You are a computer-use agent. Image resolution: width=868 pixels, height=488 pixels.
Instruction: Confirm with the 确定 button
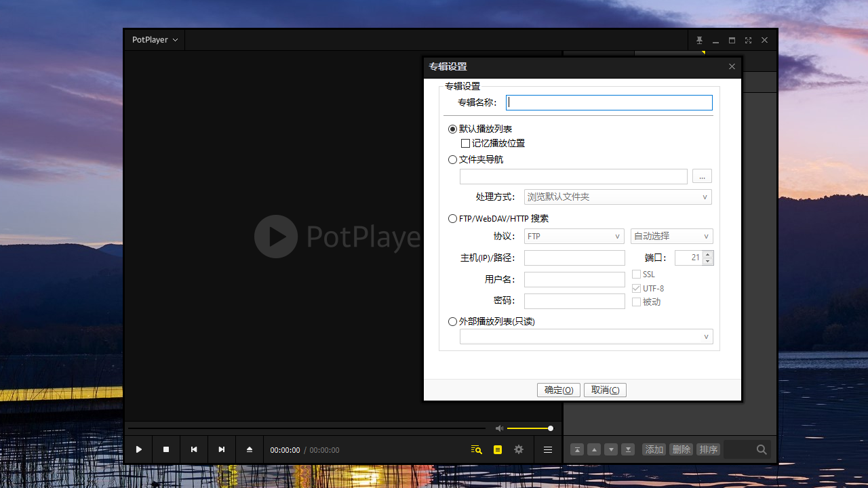click(558, 390)
